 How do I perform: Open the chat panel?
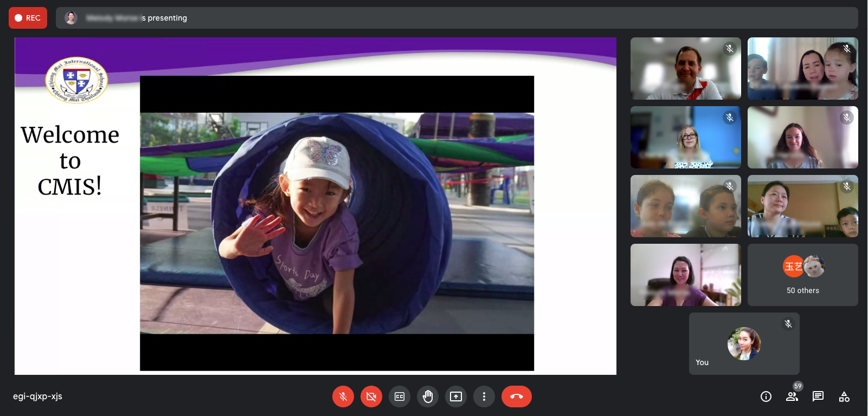tap(818, 396)
